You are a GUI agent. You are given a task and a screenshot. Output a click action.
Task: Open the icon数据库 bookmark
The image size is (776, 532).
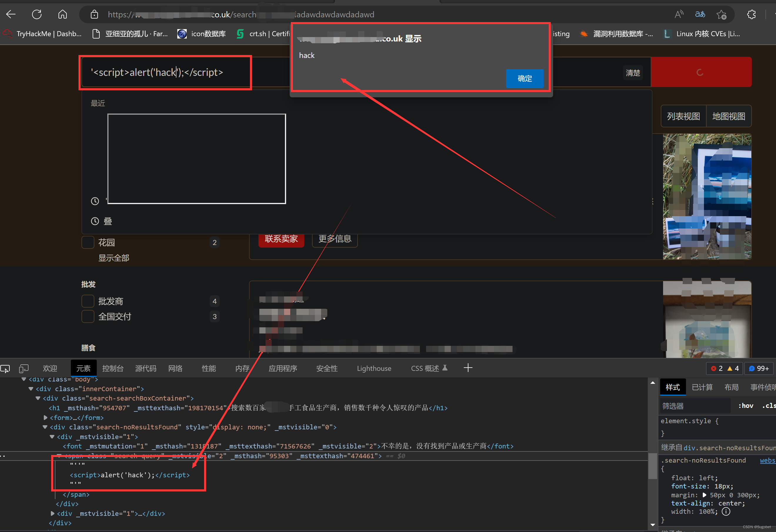202,34
